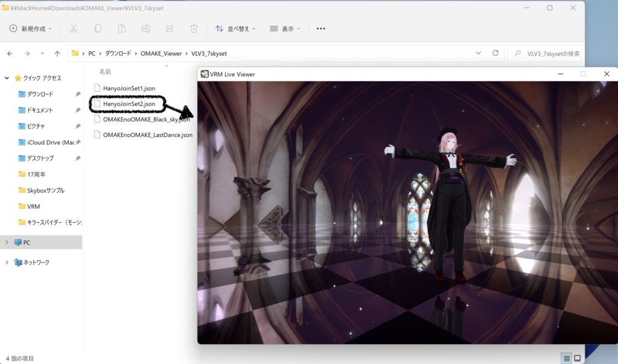The image size is (618, 364).
Task: Select OMAKEnoOMAKE_LastDance.json file
Action: click(x=144, y=135)
